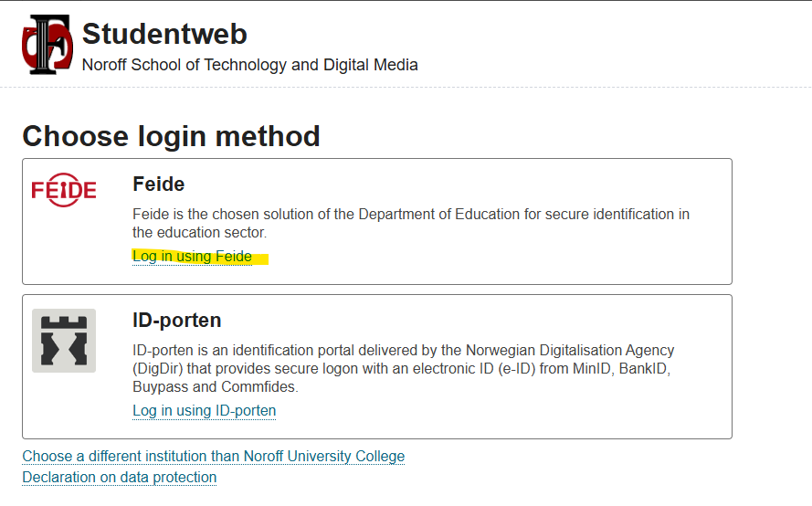This screenshot has width=812, height=506.
Task: Click the bold Feide heading
Action: (158, 184)
